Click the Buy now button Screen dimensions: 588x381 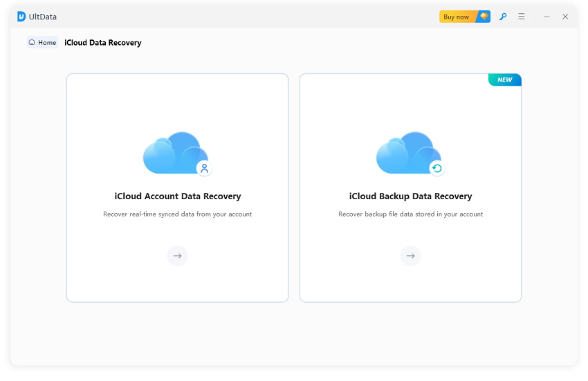point(465,17)
